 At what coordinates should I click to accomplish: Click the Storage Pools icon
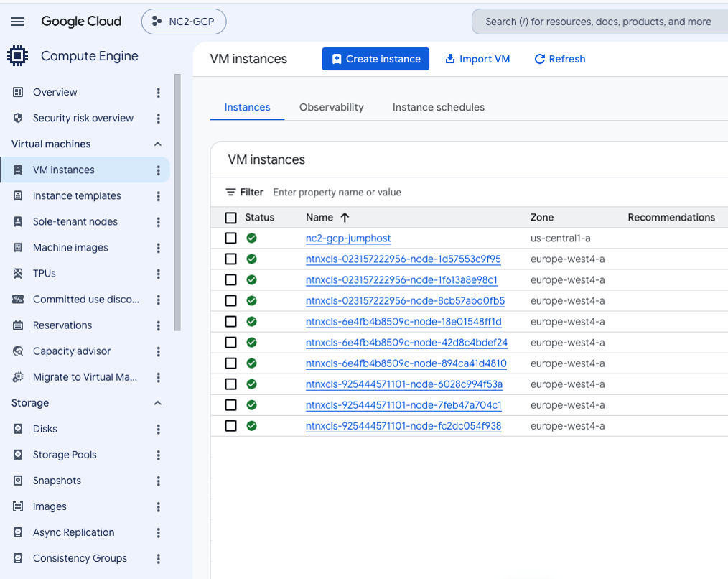pyautogui.click(x=18, y=455)
